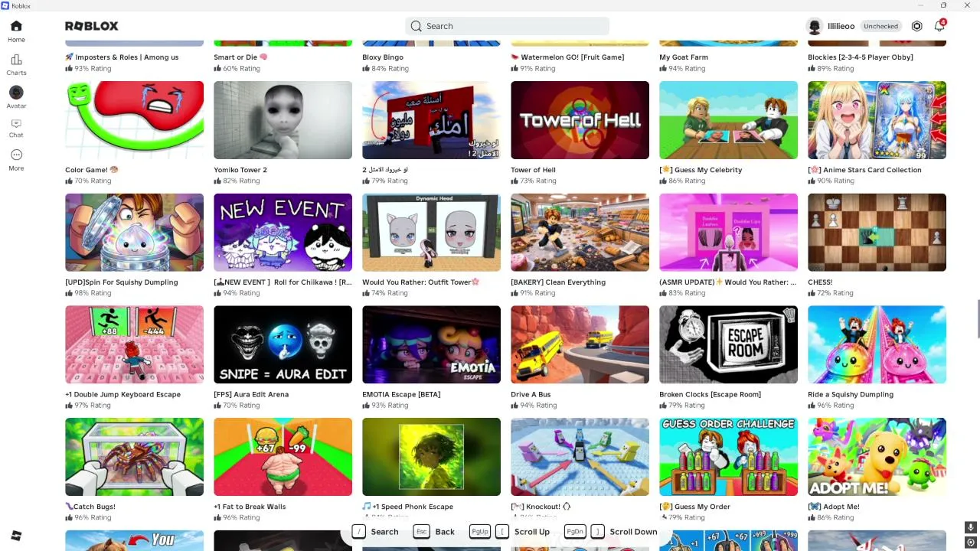Click the Unchecked badge next to username
Screen dimensions: 980x551
880,26
